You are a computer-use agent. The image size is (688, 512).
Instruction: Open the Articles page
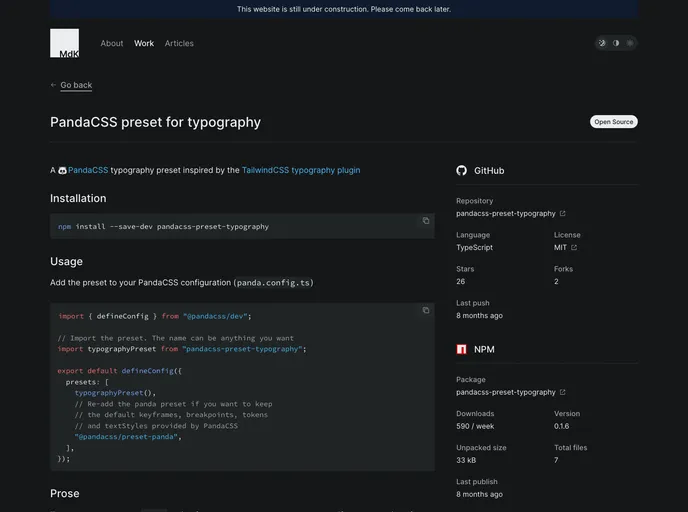(179, 43)
